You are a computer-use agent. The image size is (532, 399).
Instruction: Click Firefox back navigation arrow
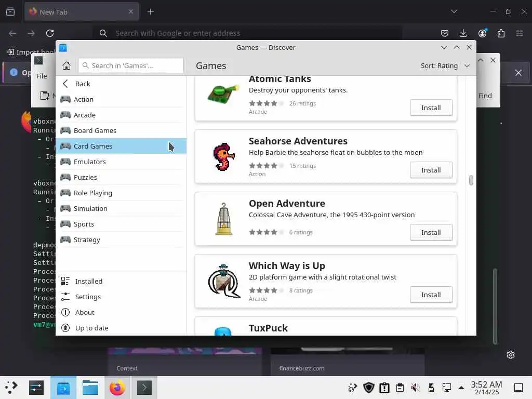click(x=12, y=33)
